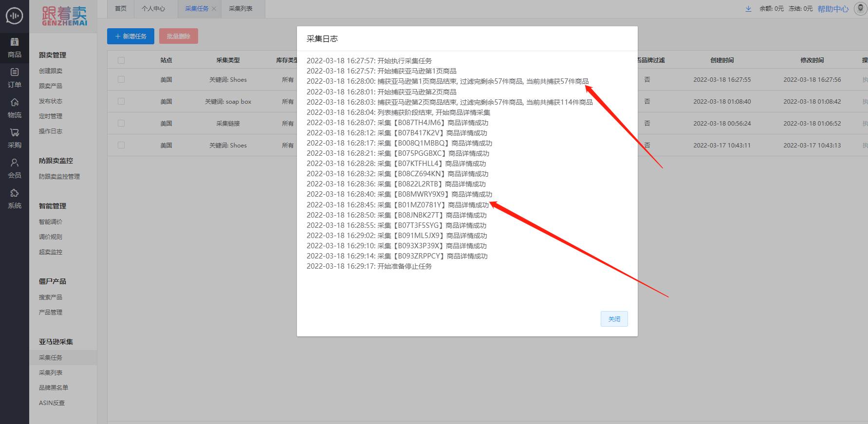Image resolution: width=868 pixels, height=424 pixels.
Task: Switch to the 首页 tab
Action: (121, 9)
